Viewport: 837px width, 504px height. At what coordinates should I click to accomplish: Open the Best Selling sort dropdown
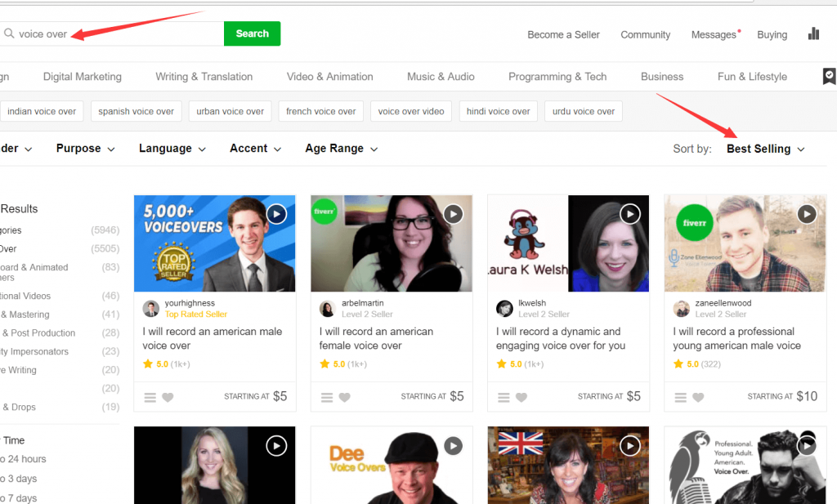click(x=765, y=149)
